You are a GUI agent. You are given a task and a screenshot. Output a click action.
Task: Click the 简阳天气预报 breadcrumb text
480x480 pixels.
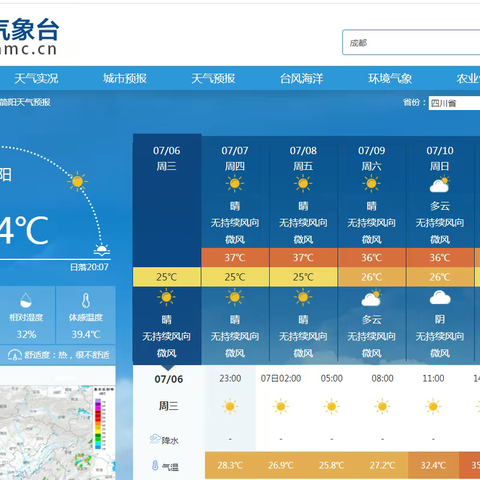25,102
